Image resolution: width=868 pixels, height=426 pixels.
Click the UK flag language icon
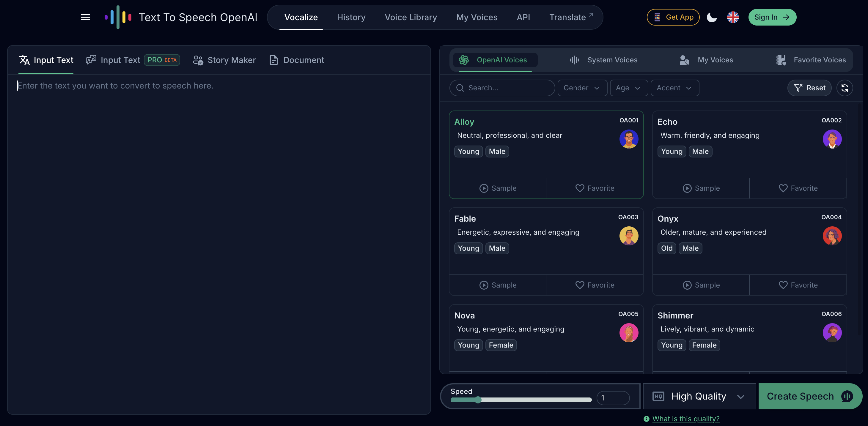[733, 17]
